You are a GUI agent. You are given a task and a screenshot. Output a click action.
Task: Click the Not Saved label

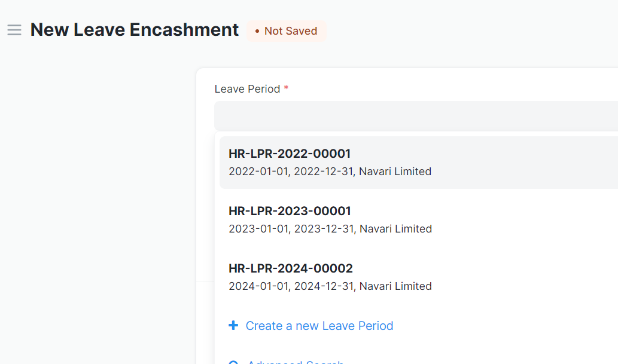click(x=293, y=31)
